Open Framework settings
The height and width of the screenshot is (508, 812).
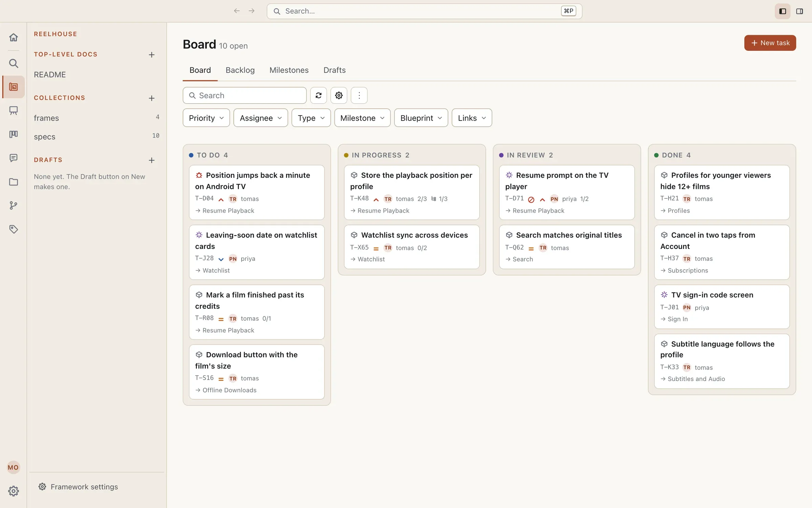click(78, 487)
